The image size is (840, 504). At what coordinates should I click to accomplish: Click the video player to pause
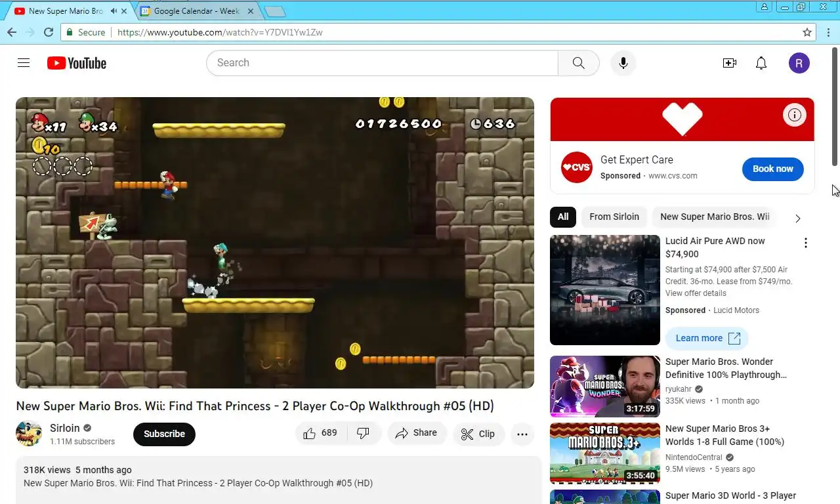(275, 243)
